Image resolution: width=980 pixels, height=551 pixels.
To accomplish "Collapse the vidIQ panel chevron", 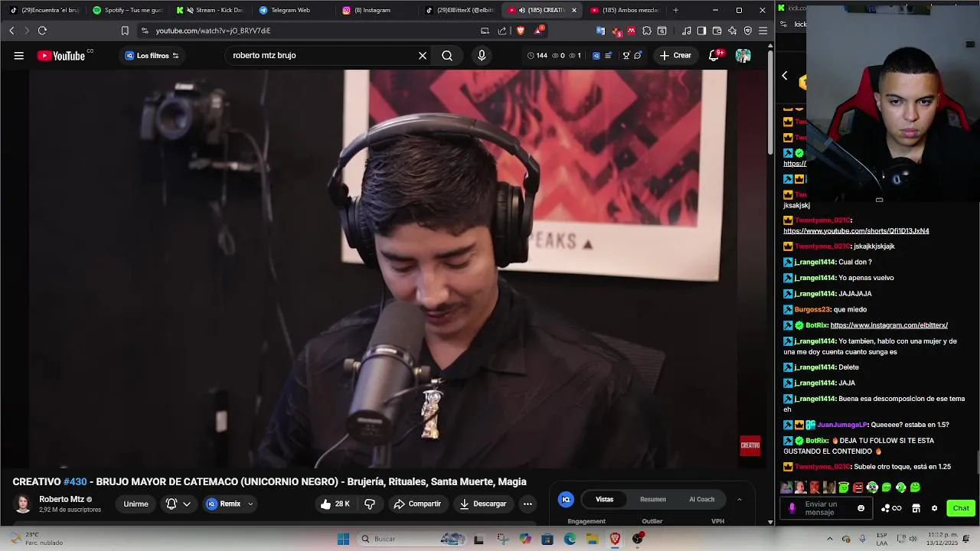I will [x=740, y=500].
